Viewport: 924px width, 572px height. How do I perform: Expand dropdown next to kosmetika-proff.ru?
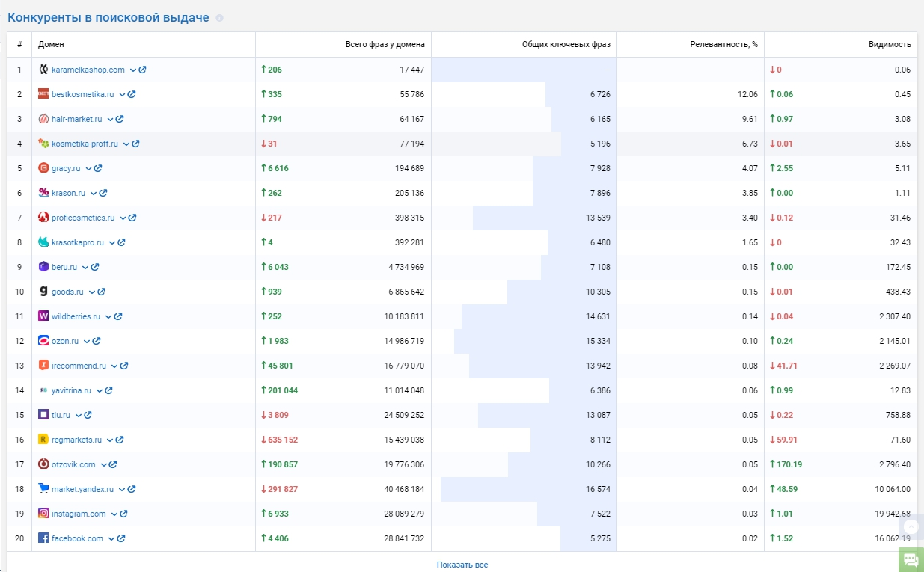coord(126,144)
